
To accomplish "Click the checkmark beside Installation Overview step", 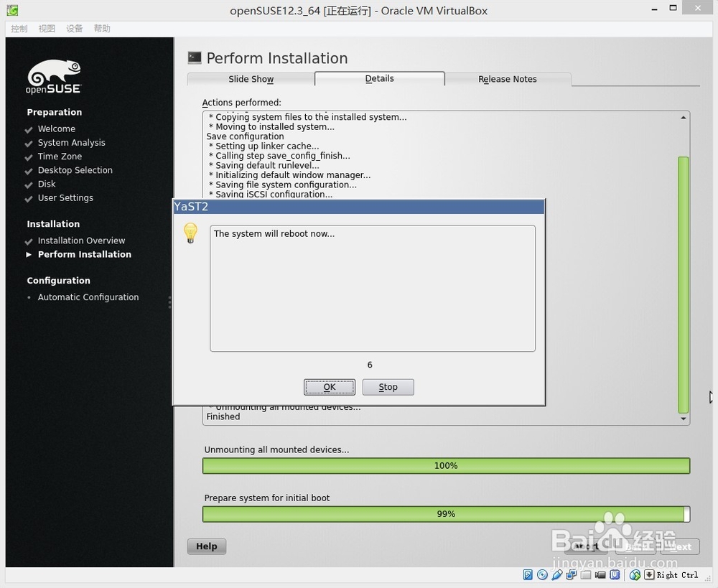I will click(29, 241).
